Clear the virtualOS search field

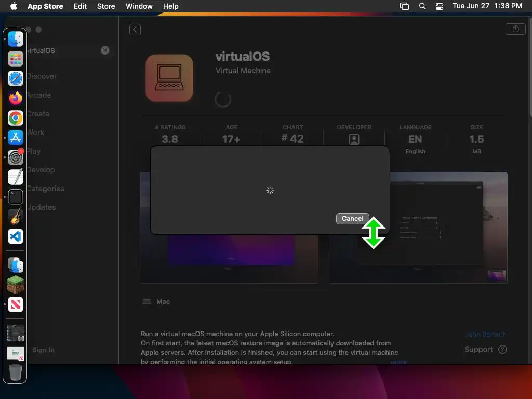(105, 50)
